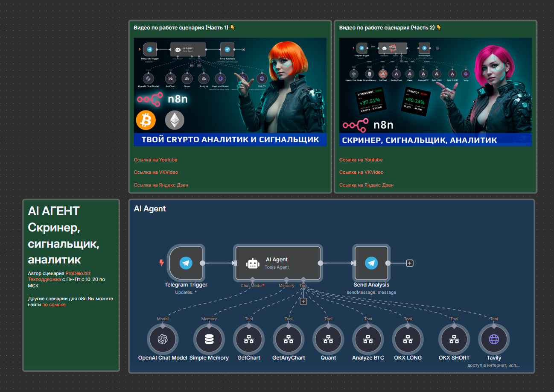
Task: Click the lightning trigger icon
Action: pos(161,263)
